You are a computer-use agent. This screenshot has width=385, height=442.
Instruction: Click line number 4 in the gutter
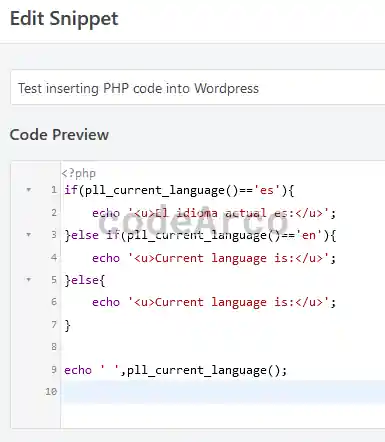(54, 258)
